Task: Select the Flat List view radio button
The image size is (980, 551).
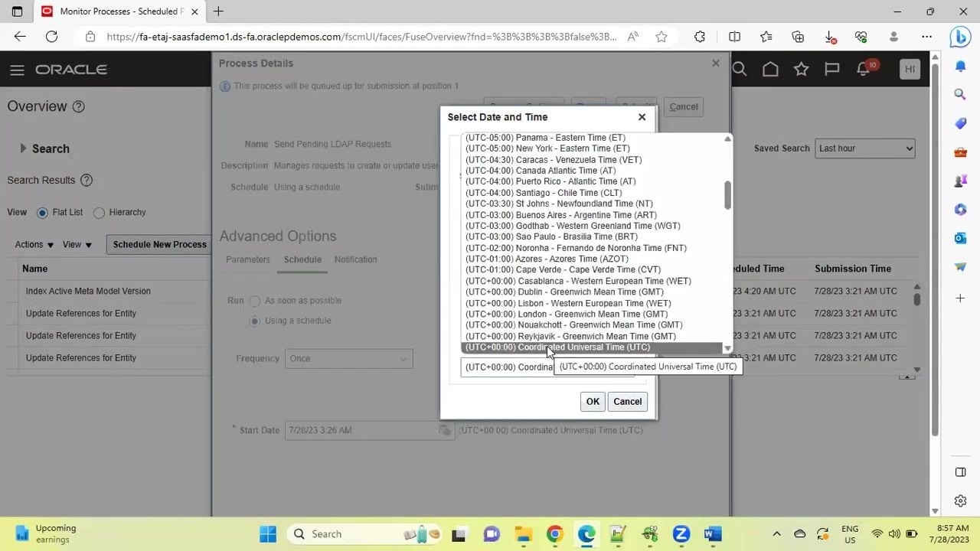Action: click(42, 213)
